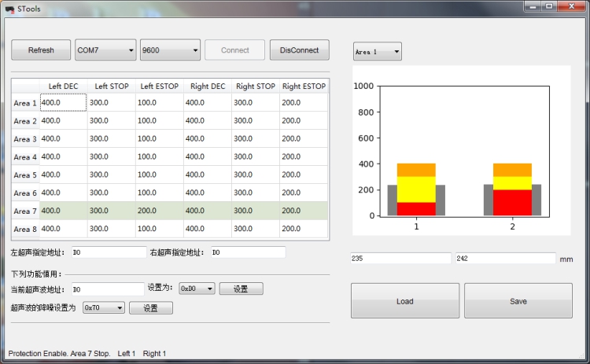Click Area 7 Left ESTOP cell 200.0

tap(160, 211)
